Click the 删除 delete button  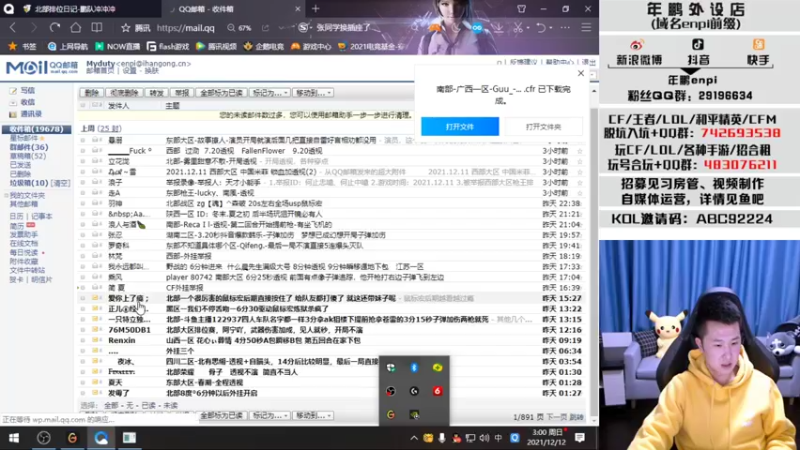(x=91, y=93)
